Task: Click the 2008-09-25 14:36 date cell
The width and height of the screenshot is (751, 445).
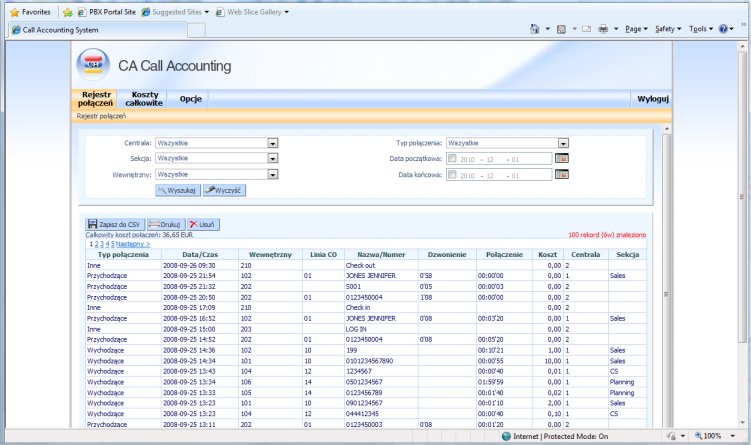Action: (189, 350)
